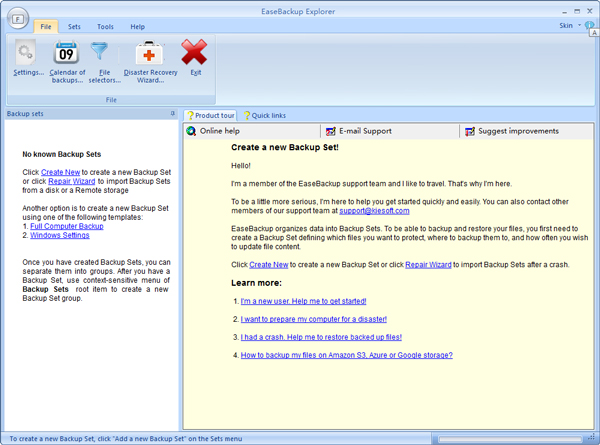Open "prepare my computer for a disaster" link

pos(314,319)
